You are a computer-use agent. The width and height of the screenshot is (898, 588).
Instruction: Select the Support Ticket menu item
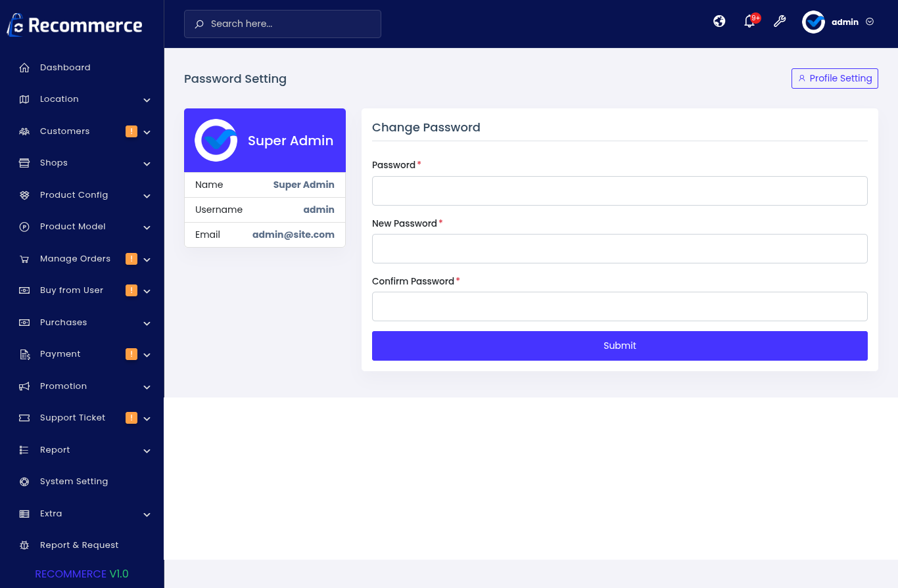click(82, 418)
